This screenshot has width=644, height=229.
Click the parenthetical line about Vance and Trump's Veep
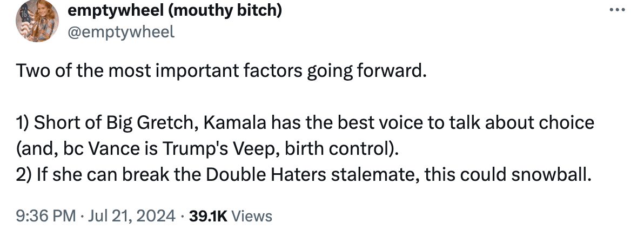click(207, 149)
